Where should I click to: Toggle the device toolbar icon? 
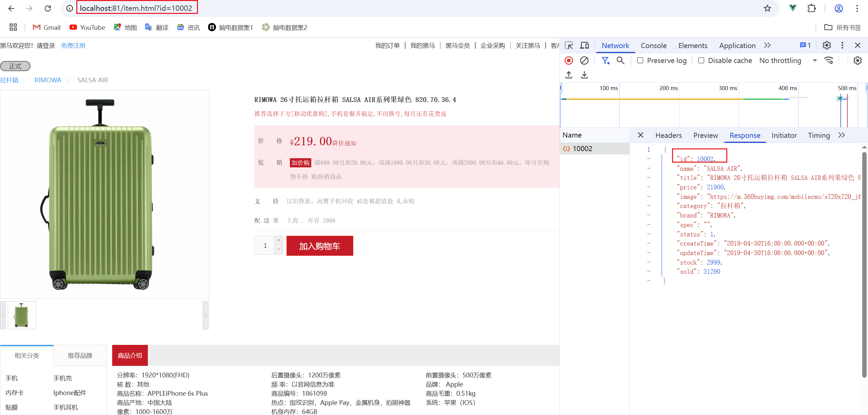tap(584, 45)
